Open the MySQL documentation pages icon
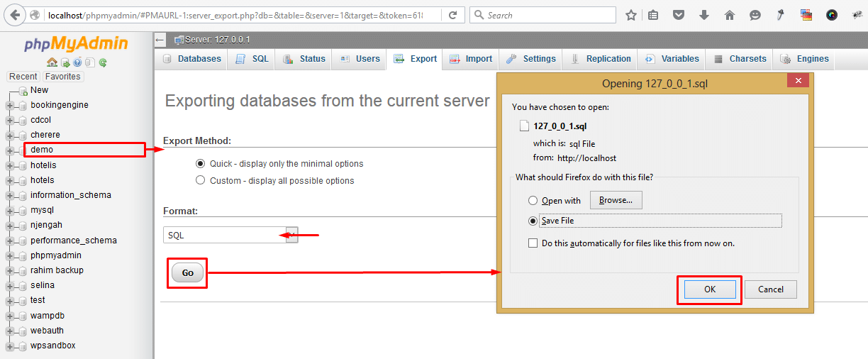 (90, 62)
